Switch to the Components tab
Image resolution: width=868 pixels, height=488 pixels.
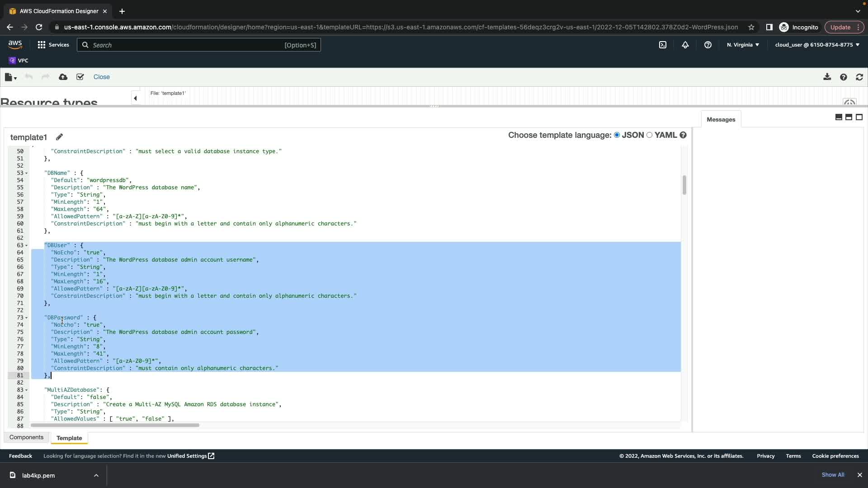(x=26, y=437)
